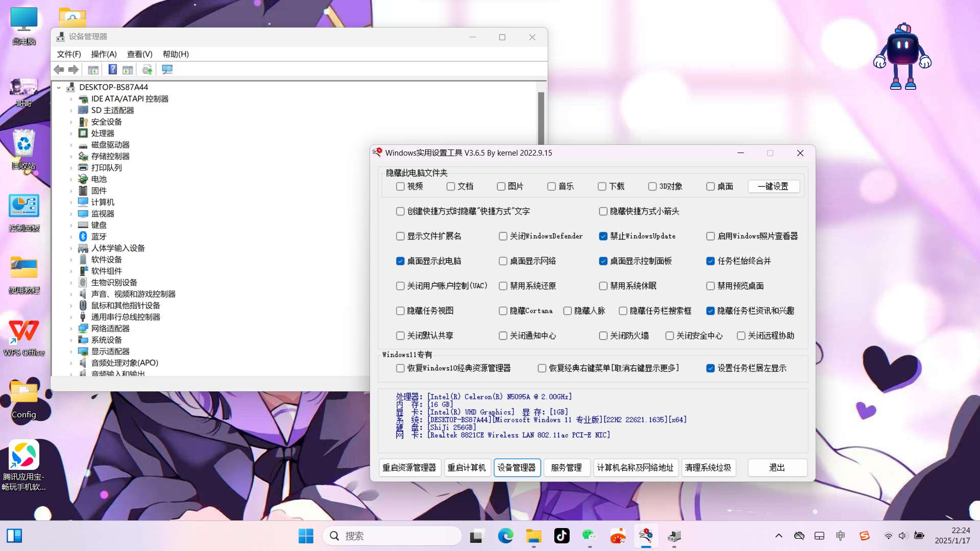Screen dimensions: 980x551
Task: Toggle 关闭WindowsDefender checkbox
Action: point(503,236)
